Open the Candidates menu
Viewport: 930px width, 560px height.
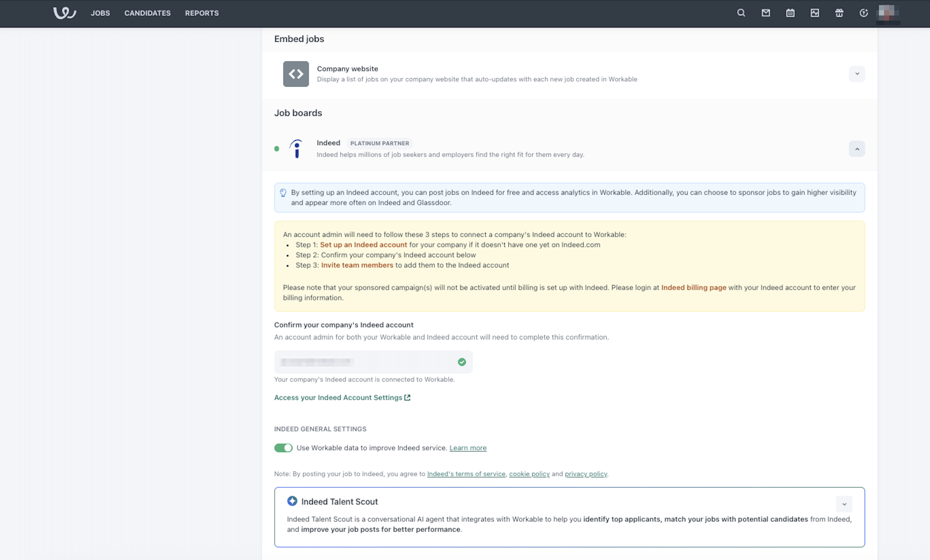(148, 13)
